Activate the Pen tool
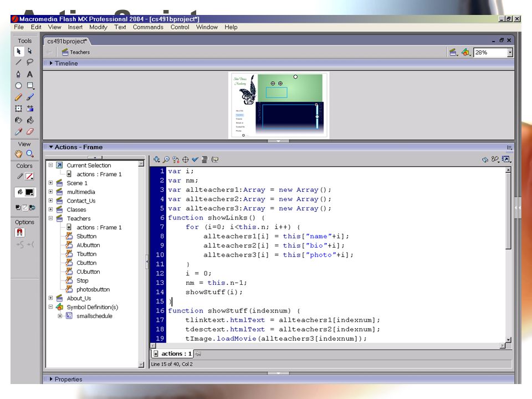The width and height of the screenshot is (532, 399). click(x=19, y=74)
